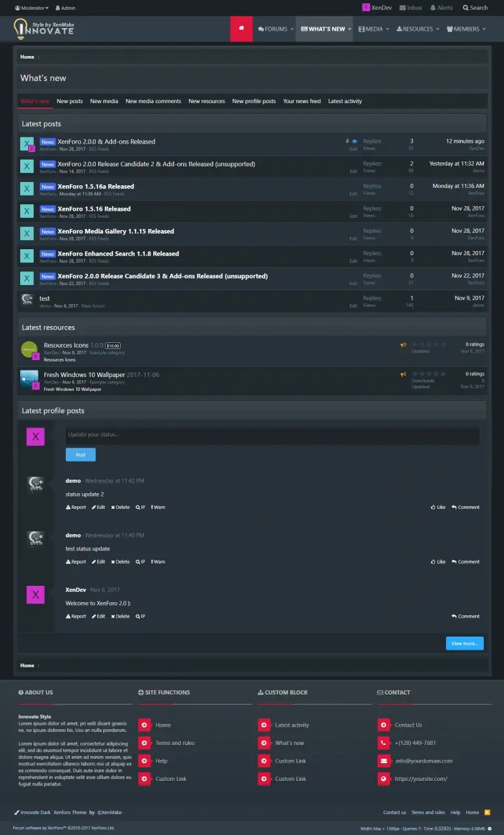This screenshot has height=835, width=504.
Task: Click the phone icon in Contact block
Action: 383,743
